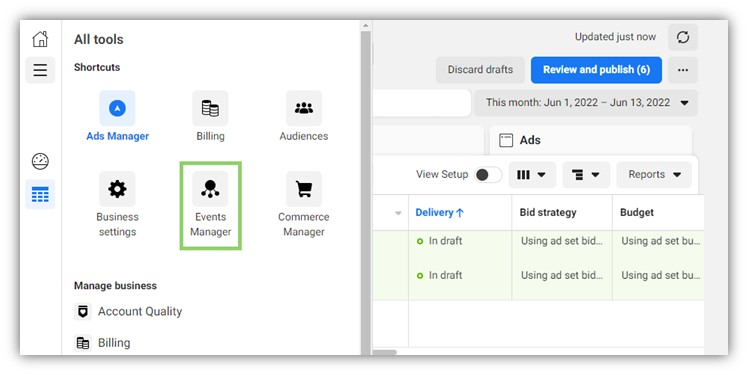The height and width of the screenshot is (375, 748).
Task: Expand the columns layout dropdown
Action: [532, 175]
